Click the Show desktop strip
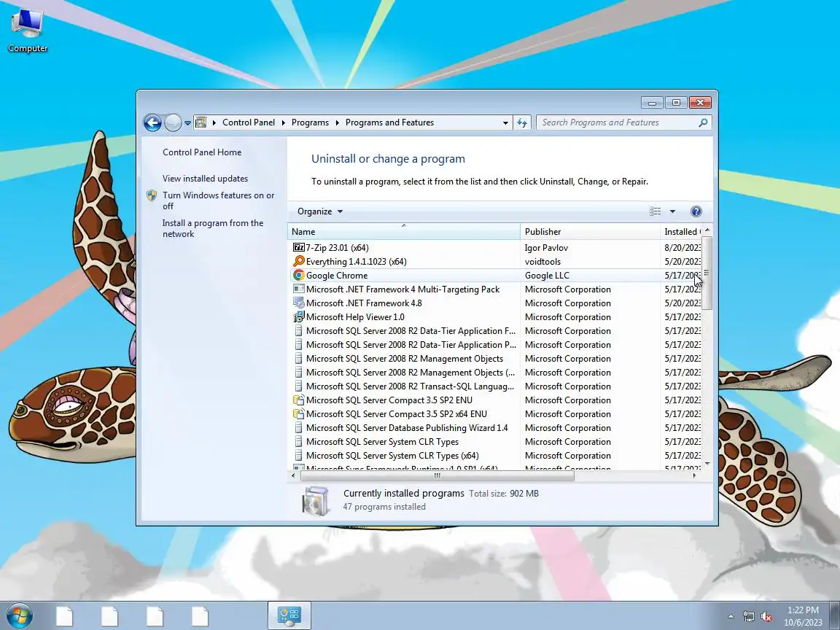Screen dimensions: 840x630 click(834, 615)
